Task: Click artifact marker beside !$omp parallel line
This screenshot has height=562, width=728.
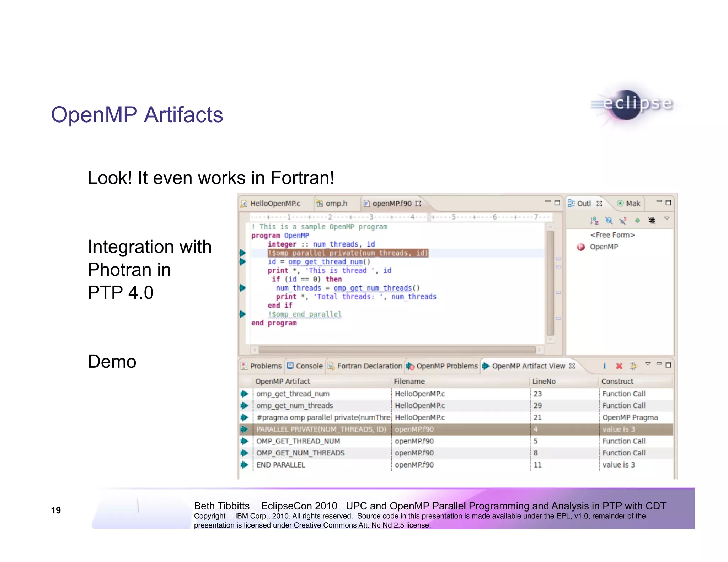Action: point(242,253)
